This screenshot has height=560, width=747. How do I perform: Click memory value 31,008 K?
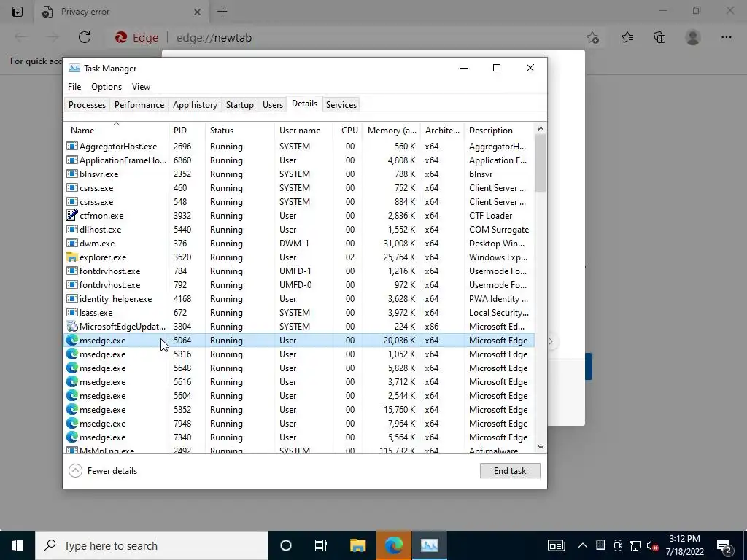tap(399, 244)
